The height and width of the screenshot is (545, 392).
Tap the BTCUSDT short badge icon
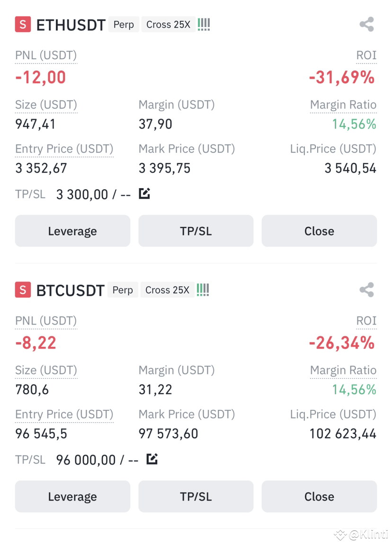coord(23,290)
